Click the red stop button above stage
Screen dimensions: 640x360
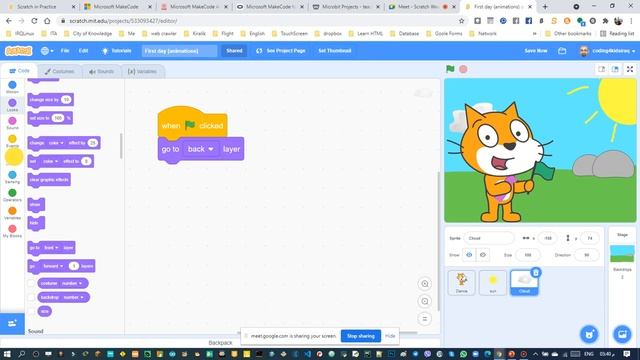coord(463,69)
